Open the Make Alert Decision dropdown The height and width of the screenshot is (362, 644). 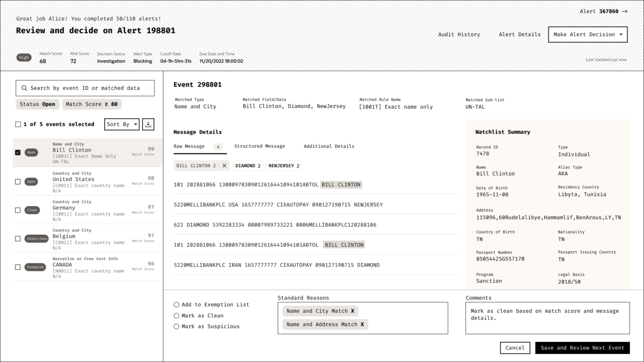pyautogui.click(x=588, y=34)
